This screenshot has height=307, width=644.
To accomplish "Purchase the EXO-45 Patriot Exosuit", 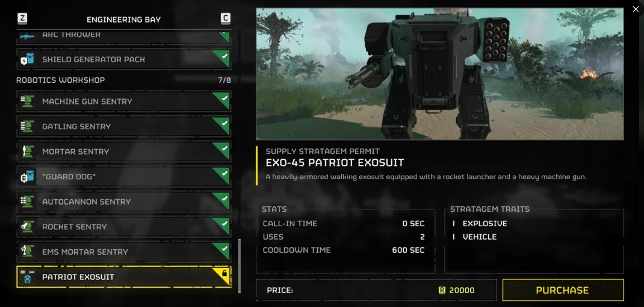I will (x=563, y=290).
